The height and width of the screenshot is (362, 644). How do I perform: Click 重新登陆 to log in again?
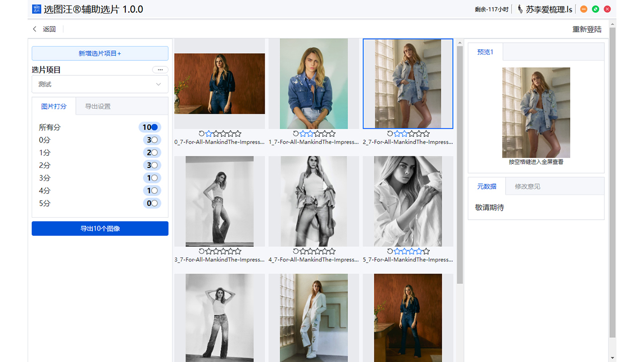pyautogui.click(x=587, y=29)
